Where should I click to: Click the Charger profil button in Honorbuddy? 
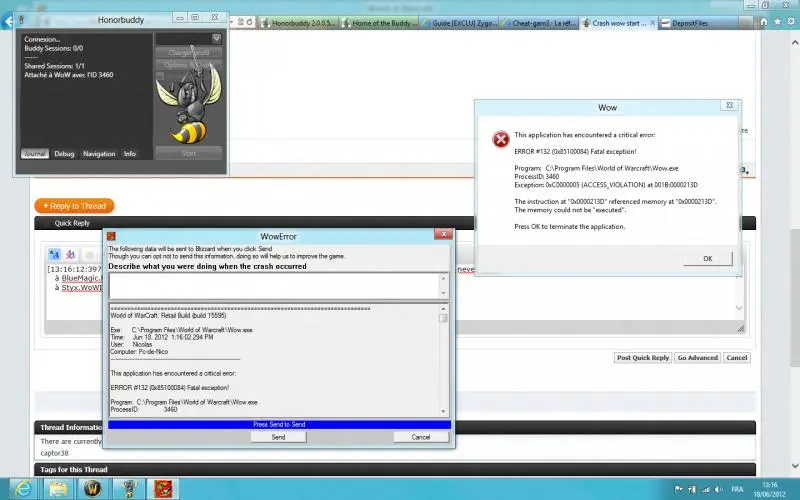[x=188, y=52]
